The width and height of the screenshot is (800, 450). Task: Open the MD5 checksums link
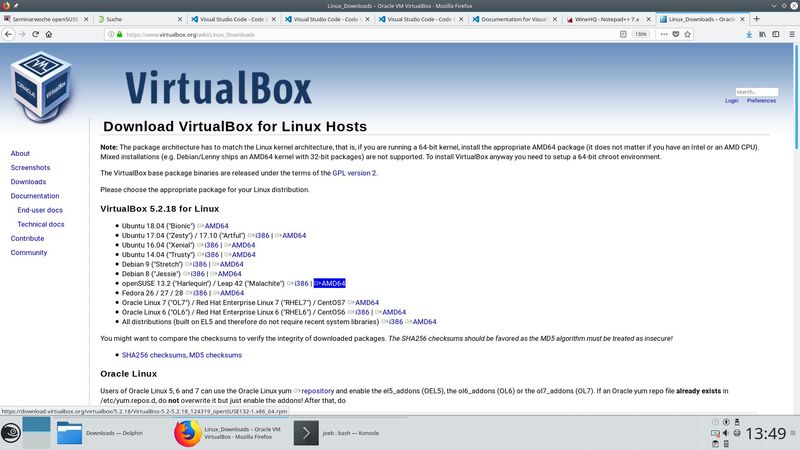coord(215,355)
